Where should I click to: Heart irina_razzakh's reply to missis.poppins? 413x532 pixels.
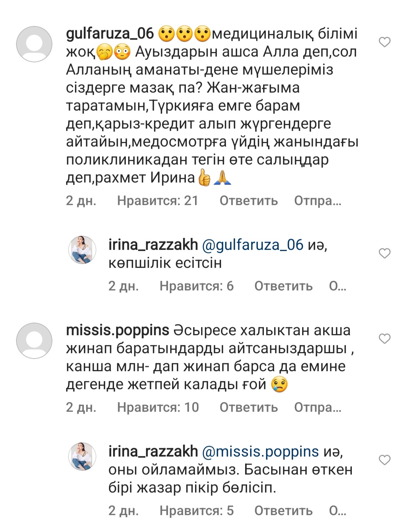click(x=384, y=460)
